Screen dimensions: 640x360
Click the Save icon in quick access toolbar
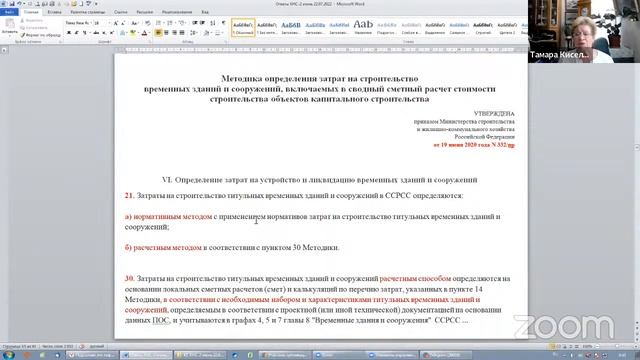(11, 4)
